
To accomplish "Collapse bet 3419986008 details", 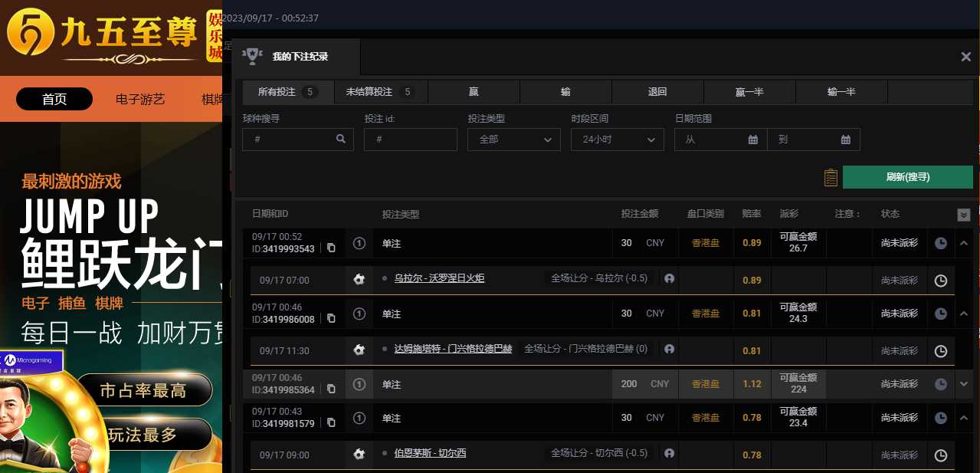I will (964, 314).
